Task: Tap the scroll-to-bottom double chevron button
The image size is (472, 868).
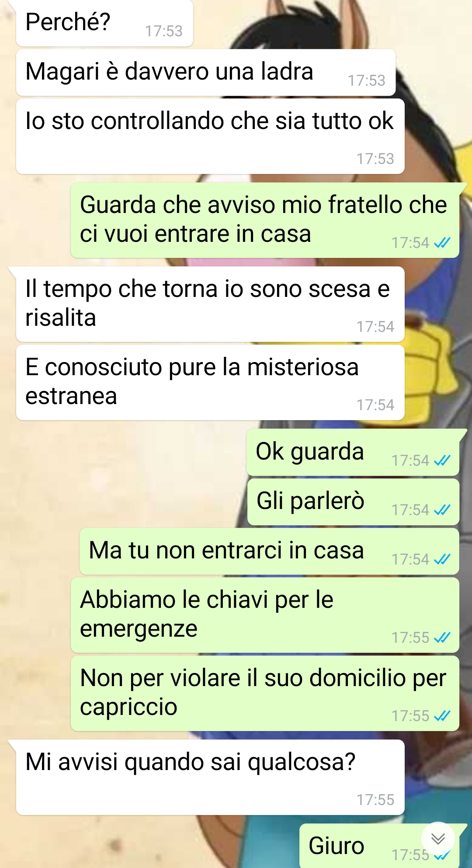Action: tap(438, 839)
